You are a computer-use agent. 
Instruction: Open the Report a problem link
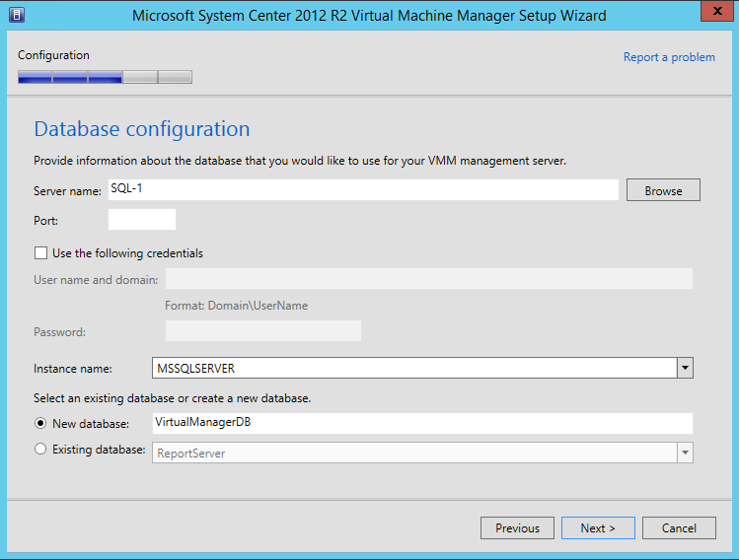pyautogui.click(x=669, y=57)
